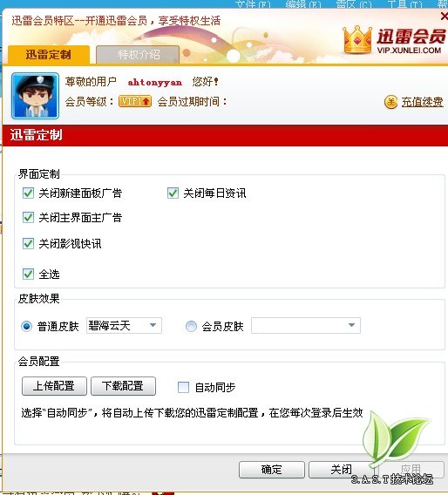Select the 会员皮肤 radio button

point(191,326)
